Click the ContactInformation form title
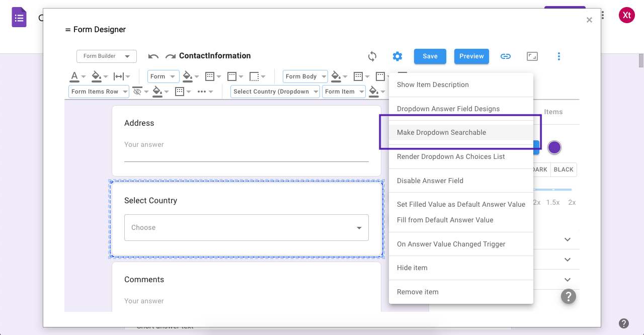The width and height of the screenshot is (644, 335). pyautogui.click(x=215, y=56)
